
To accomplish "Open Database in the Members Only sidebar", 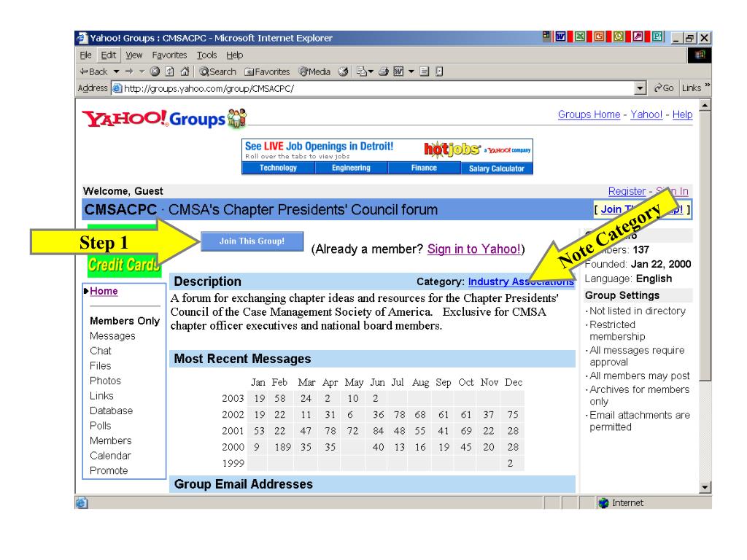I will click(111, 411).
